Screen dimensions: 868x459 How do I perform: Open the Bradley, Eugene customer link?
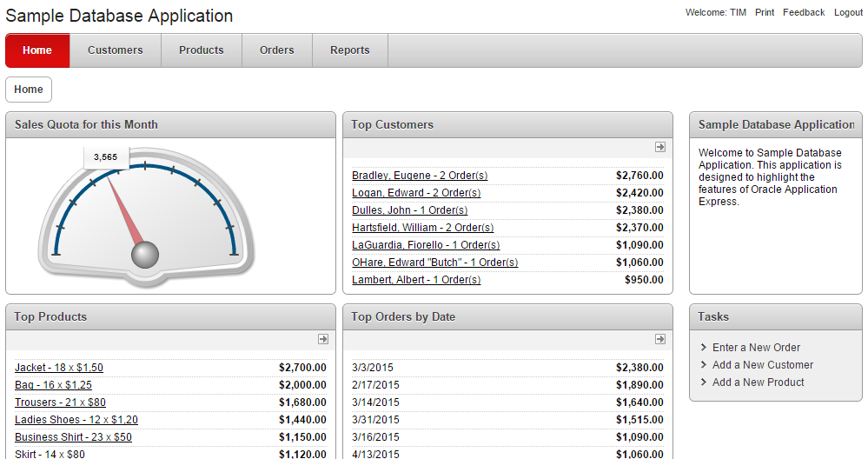coord(415,176)
